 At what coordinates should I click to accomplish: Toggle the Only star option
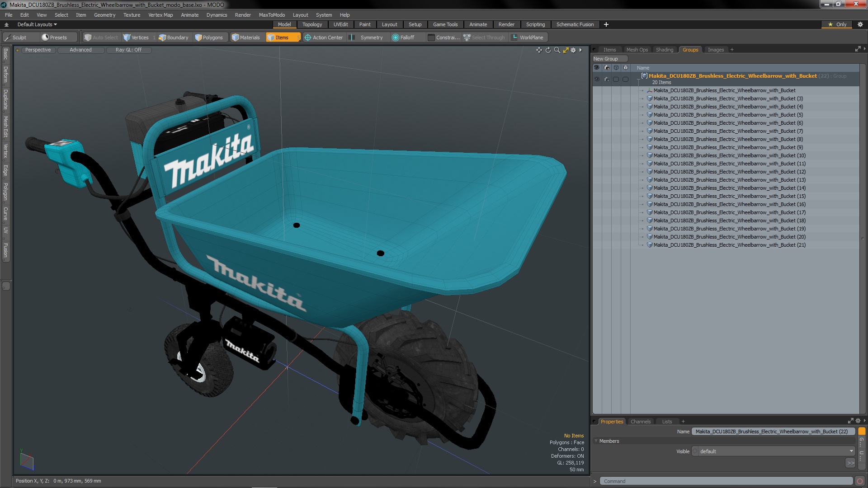click(x=837, y=24)
